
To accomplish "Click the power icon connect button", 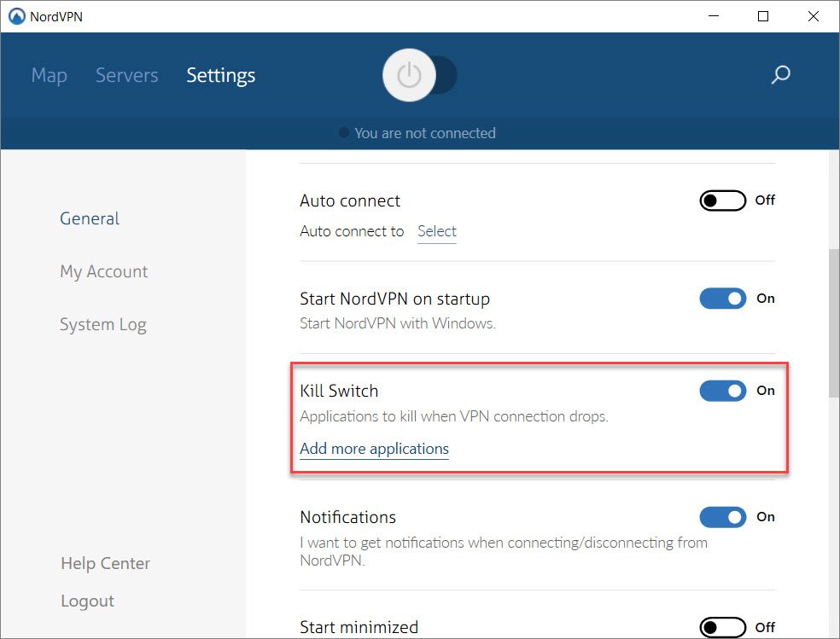I will pos(409,75).
